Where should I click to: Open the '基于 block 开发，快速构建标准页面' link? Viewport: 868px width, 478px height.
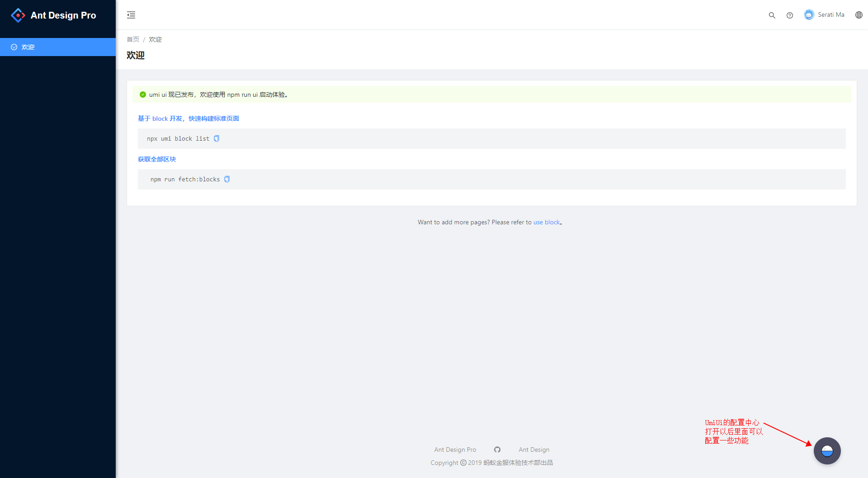189,118
